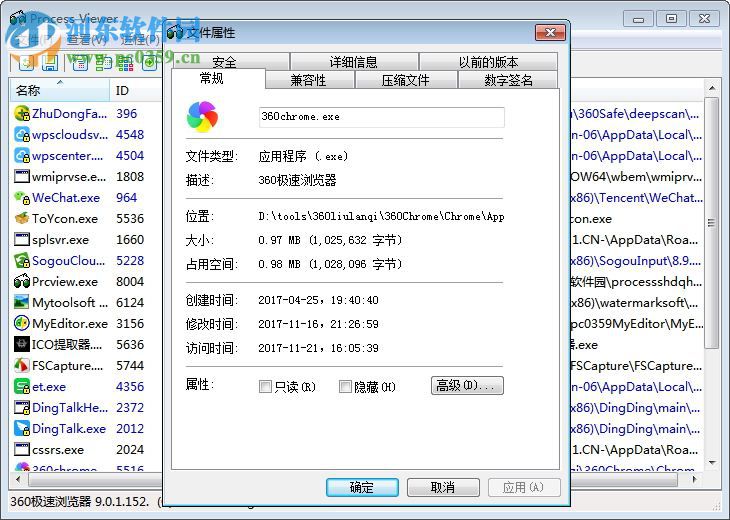Sort by the ID column header
This screenshot has width=730, height=520.
pos(136,90)
